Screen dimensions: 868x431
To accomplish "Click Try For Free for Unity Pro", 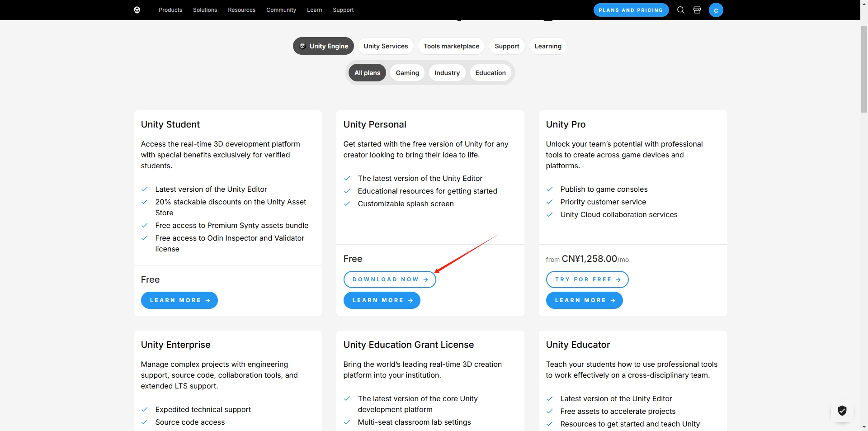I will tap(587, 279).
